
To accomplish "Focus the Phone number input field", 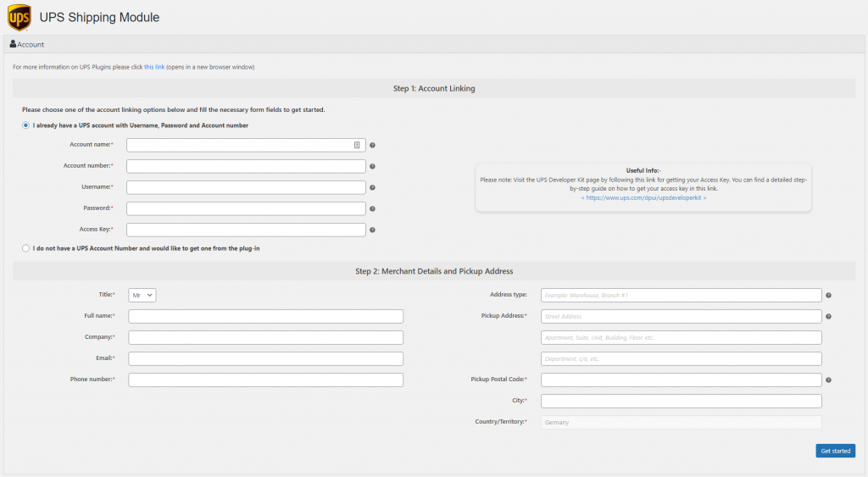I will pos(265,380).
